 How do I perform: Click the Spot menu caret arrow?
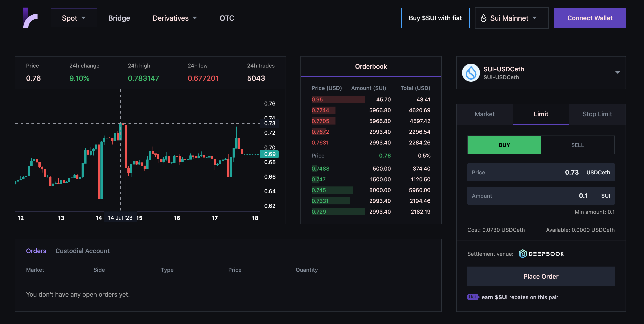pos(84,18)
